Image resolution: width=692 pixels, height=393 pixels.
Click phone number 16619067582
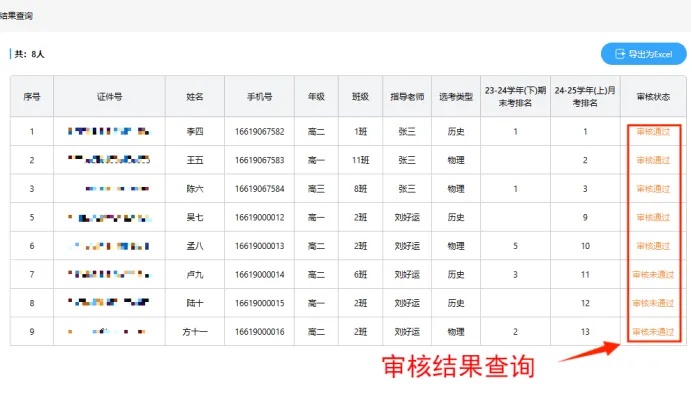[x=260, y=132]
